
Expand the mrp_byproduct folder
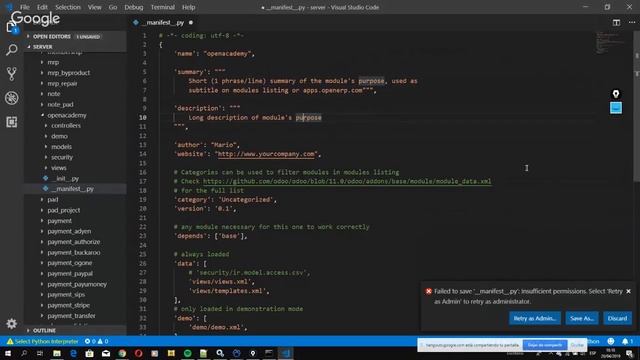(x=68, y=73)
